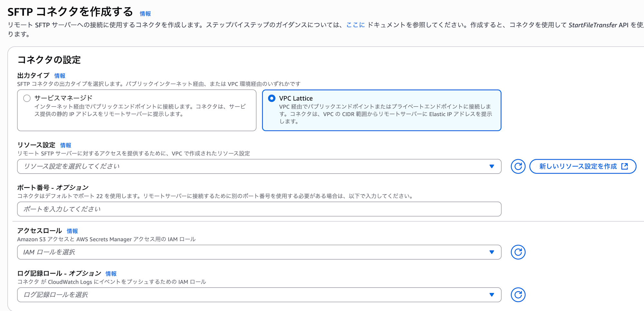The width and height of the screenshot is (644, 311).
Task: Open 情報 link next to アクセスロール
Action: point(72,231)
